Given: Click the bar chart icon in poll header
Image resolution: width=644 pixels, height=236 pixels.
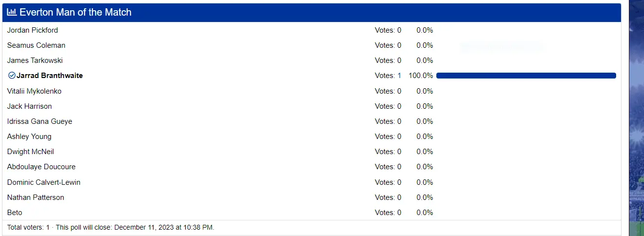Looking at the screenshot, I should click(x=12, y=13).
